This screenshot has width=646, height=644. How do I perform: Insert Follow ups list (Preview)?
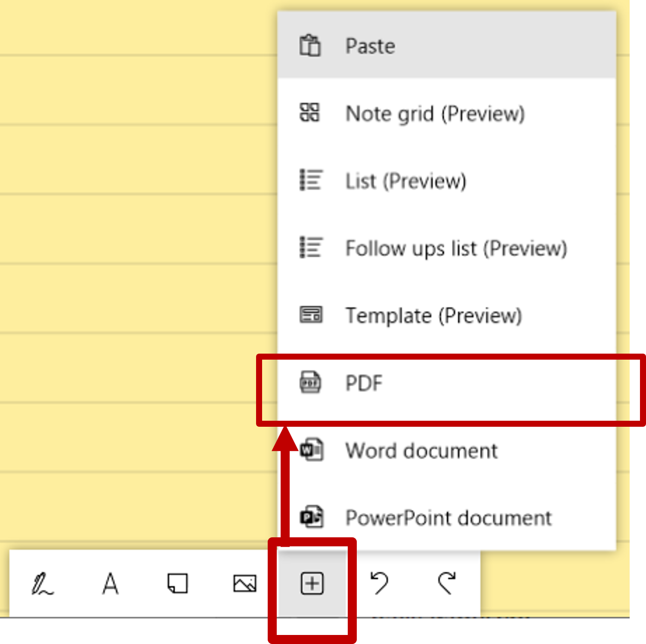[456, 249]
